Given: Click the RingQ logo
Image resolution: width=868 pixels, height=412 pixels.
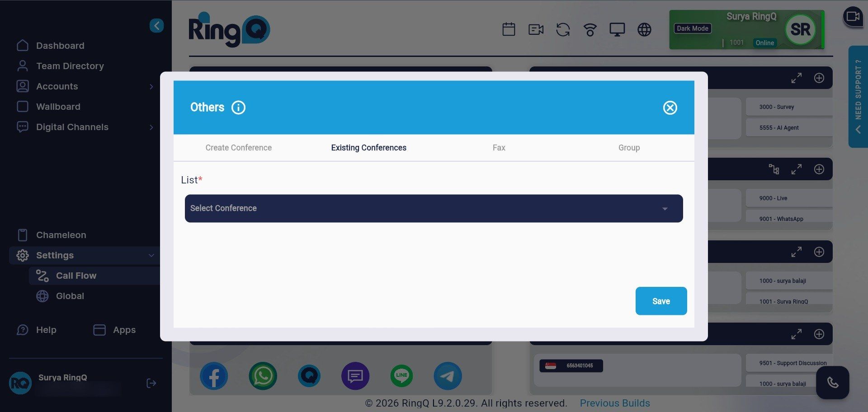Looking at the screenshot, I should tap(229, 30).
